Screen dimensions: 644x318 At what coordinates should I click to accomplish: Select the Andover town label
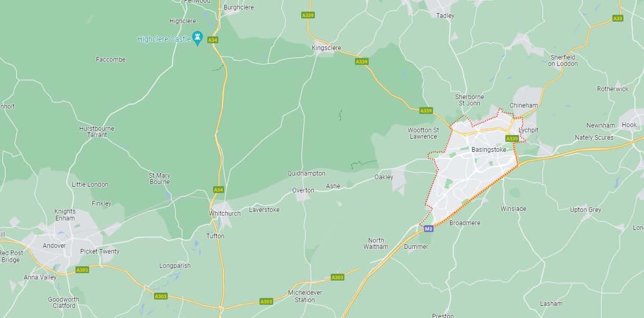tap(54, 246)
